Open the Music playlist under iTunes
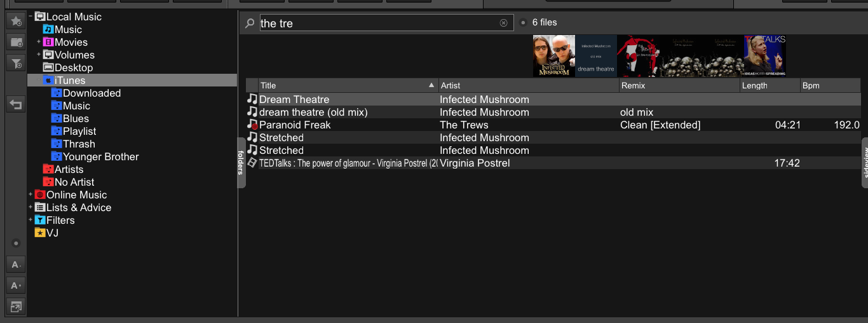 point(71,106)
